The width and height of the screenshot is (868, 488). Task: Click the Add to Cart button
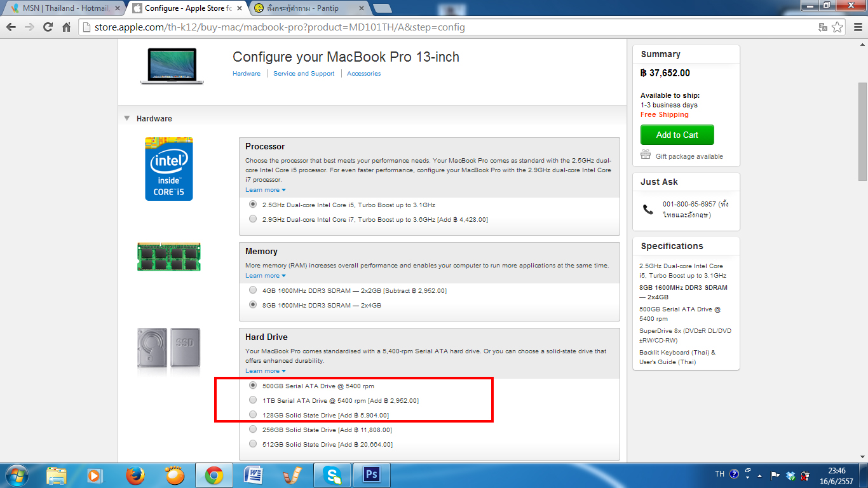tap(677, 135)
